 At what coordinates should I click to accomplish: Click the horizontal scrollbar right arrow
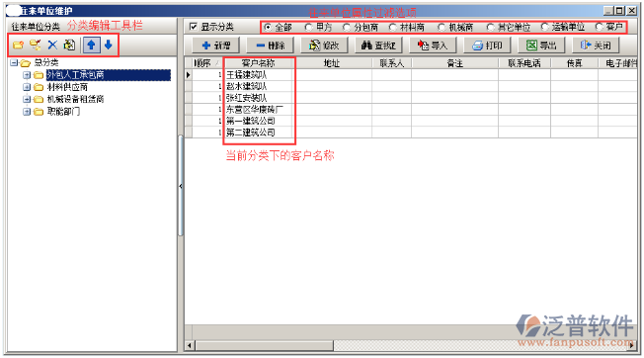[632, 346]
